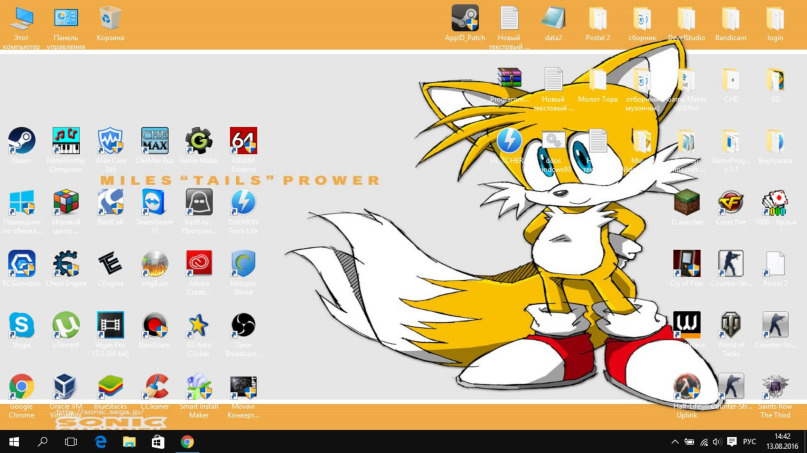The height and width of the screenshot is (453, 807).
Task: Select the CCleaner desktop icon
Action: 155,387
